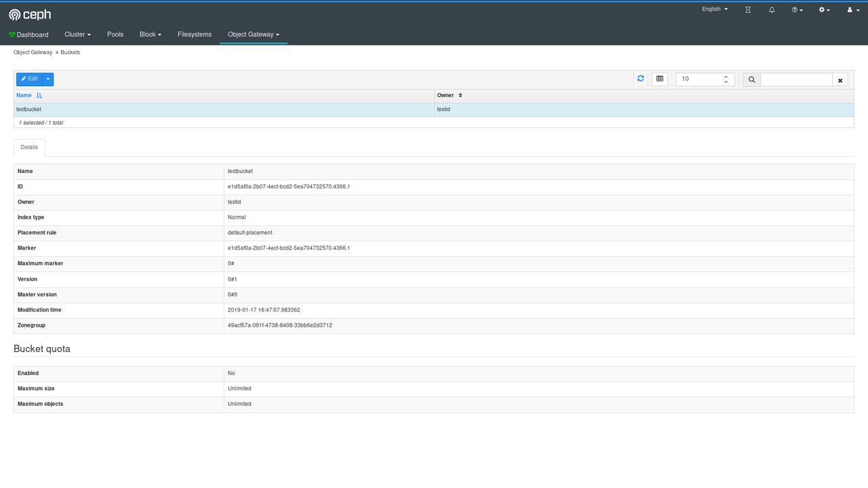The height and width of the screenshot is (488, 868).
Task: Click the quota Enabled value No
Action: (231, 373)
